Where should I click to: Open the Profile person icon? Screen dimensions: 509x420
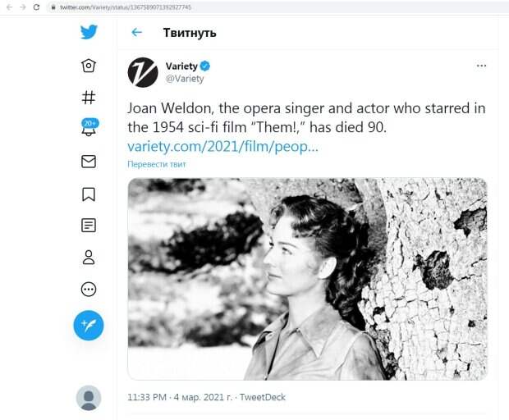pos(89,257)
